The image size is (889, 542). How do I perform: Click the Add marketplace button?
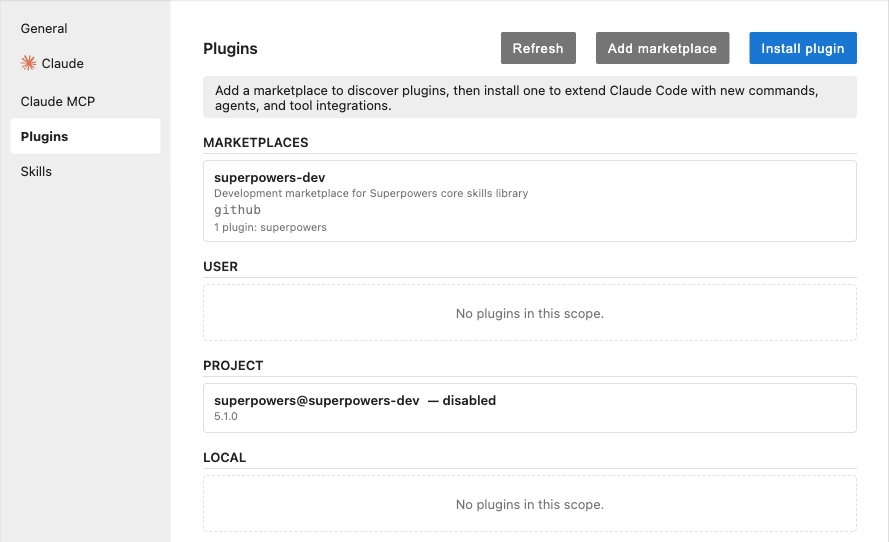coord(662,48)
